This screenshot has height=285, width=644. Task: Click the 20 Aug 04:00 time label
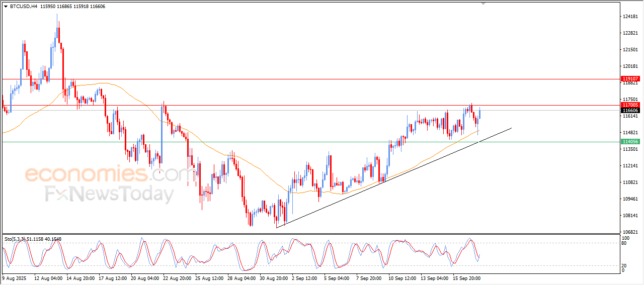[145, 277]
